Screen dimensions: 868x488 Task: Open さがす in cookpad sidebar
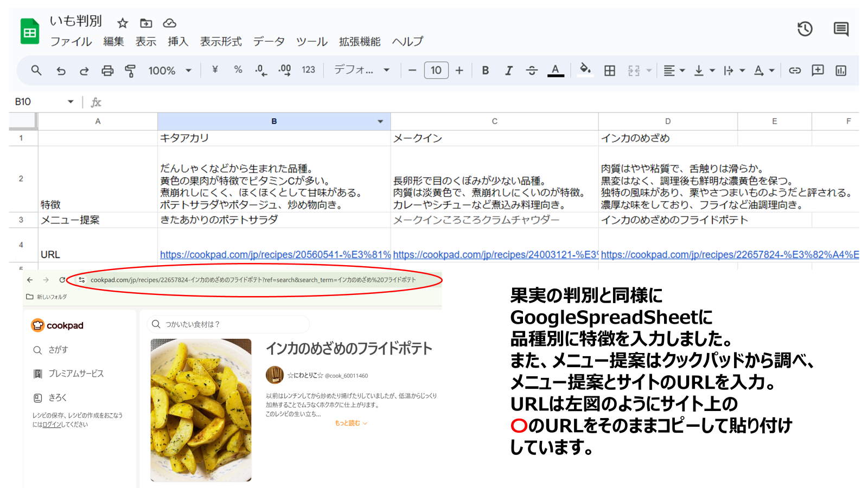tap(51, 350)
